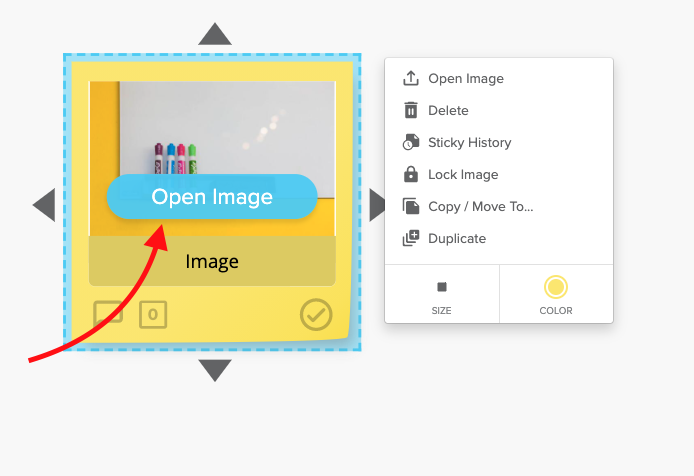Image resolution: width=694 pixels, height=476 pixels.
Task: Click the Copy / Move To document icon
Action: click(x=411, y=206)
